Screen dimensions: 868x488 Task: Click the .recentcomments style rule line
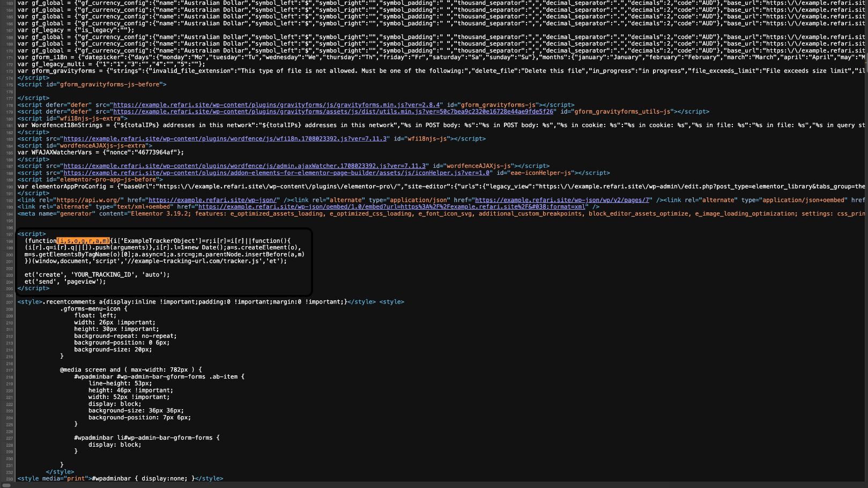pyautogui.click(x=211, y=302)
